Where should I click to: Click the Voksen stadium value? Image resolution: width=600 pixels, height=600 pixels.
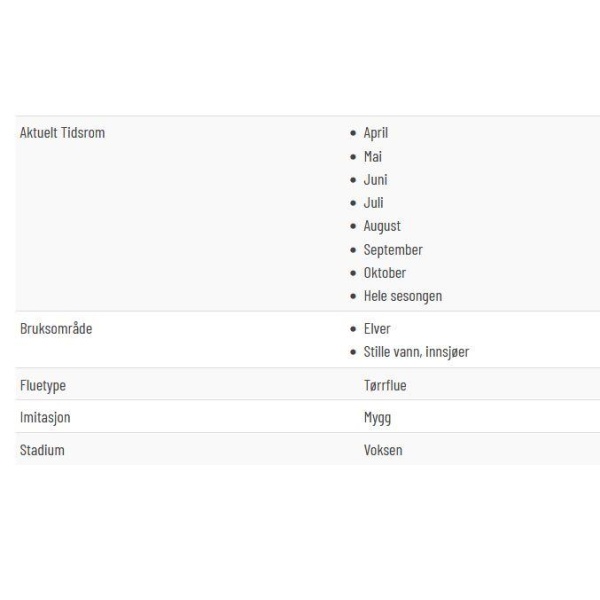click(383, 450)
